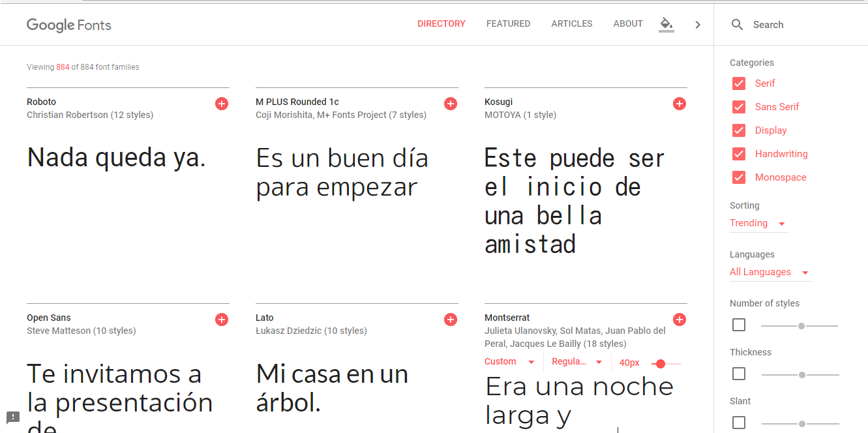This screenshot has width=868, height=433.
Task: Click 'Łukasz Dziedzic (10 styles)' text
Action: coord(311,331)
